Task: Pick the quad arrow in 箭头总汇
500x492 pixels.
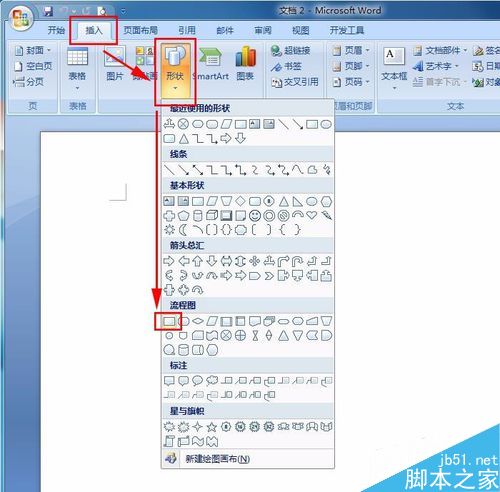Action: (255, 261)
